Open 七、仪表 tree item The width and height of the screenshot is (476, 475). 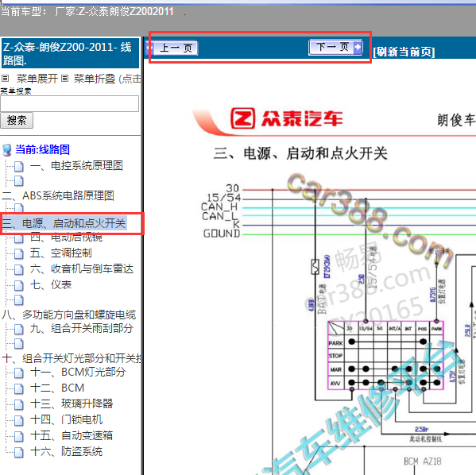(x=51, y=284)
